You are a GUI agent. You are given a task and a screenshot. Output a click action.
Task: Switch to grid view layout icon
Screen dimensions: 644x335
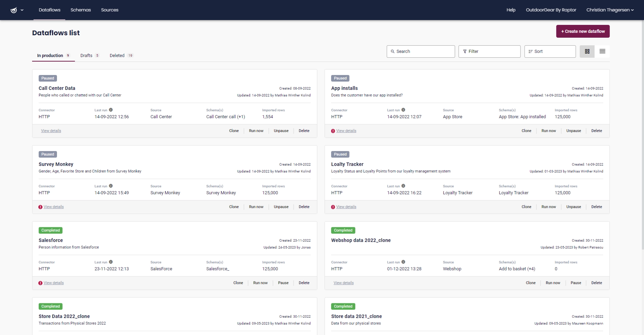[587, 52]
